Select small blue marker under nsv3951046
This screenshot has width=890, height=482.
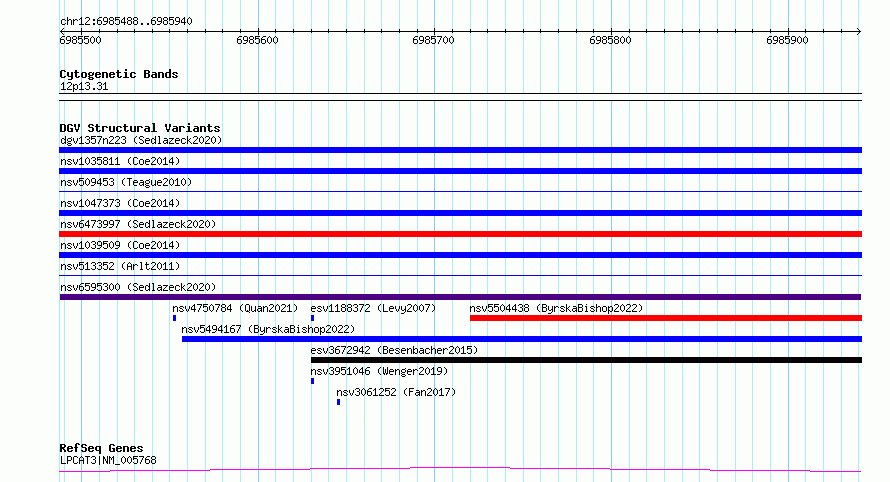pos(312,381)
